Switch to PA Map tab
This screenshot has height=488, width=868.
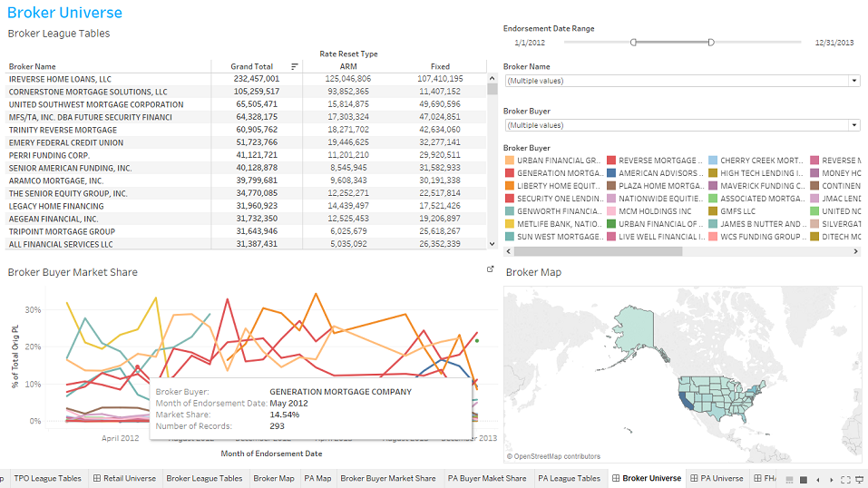(x=317, y=479)
